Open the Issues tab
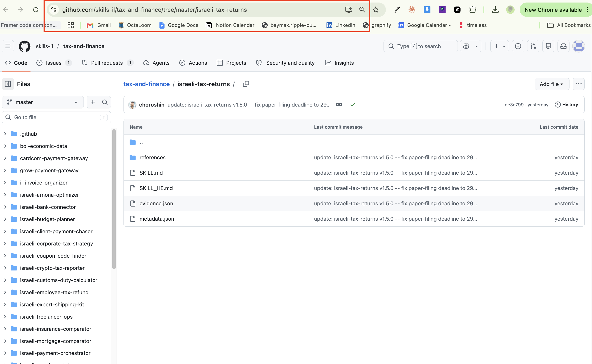Screen dimensions: 592x364 tap(54, 63)
